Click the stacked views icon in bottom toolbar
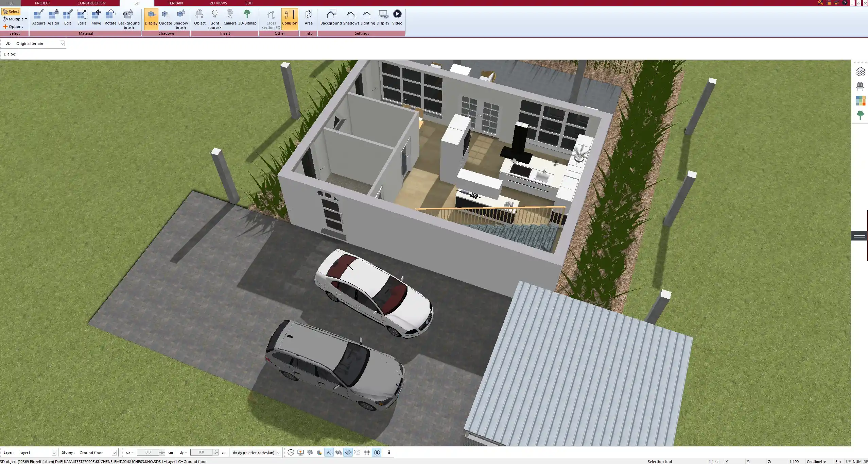 (319, 452)
